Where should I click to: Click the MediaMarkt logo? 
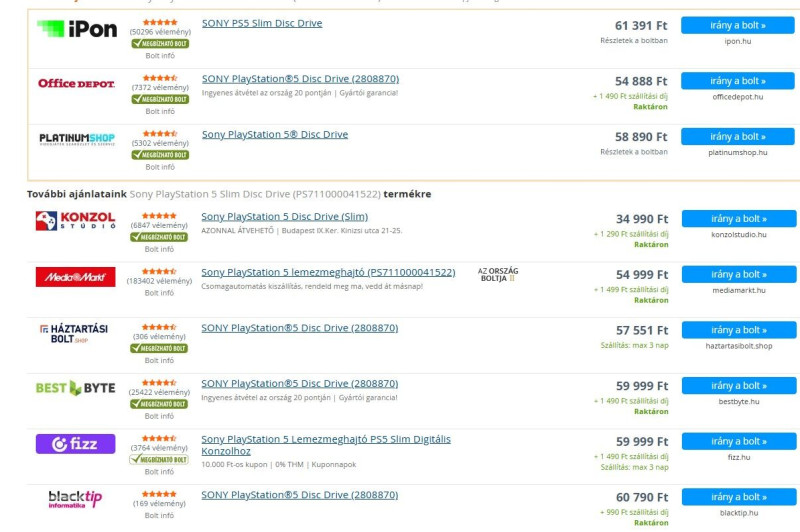76,277
